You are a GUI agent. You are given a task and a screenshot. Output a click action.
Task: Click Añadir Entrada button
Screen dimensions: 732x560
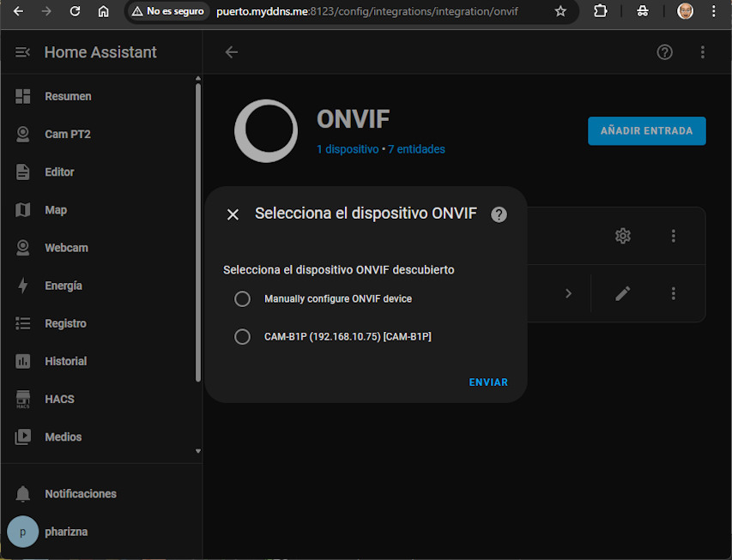[x=646, y=130]
